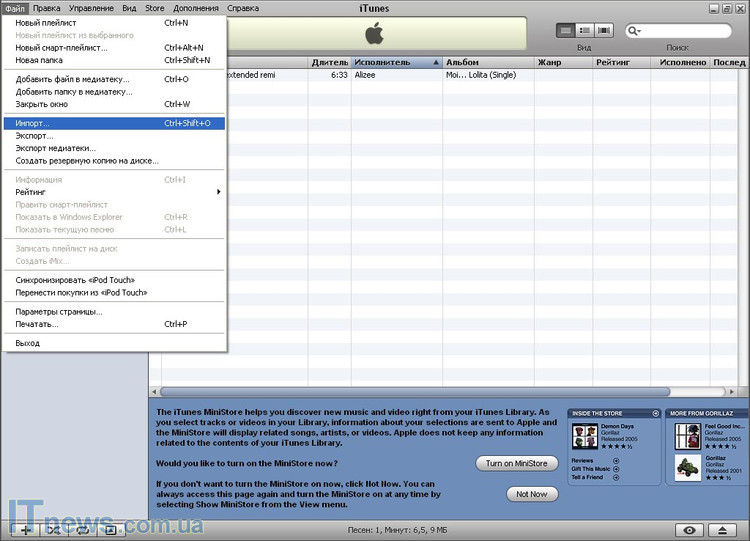Switch to grouped album view
750x541 pixels.
(585, 31)
